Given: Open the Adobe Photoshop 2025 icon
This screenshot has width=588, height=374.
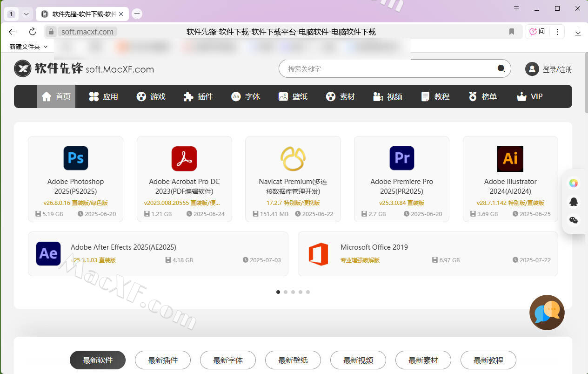Looking at the screenshot, I should pos(76,158).
